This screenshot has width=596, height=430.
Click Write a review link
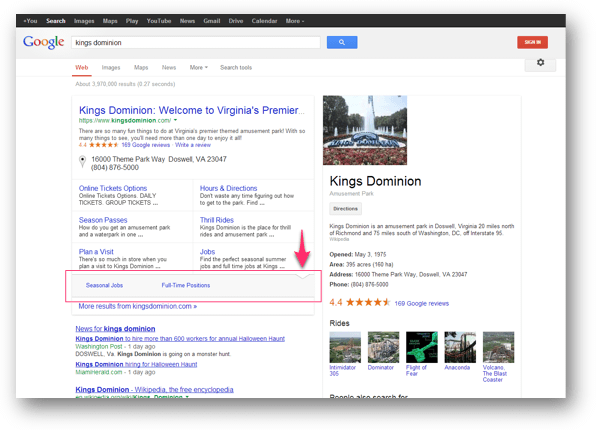193,145
